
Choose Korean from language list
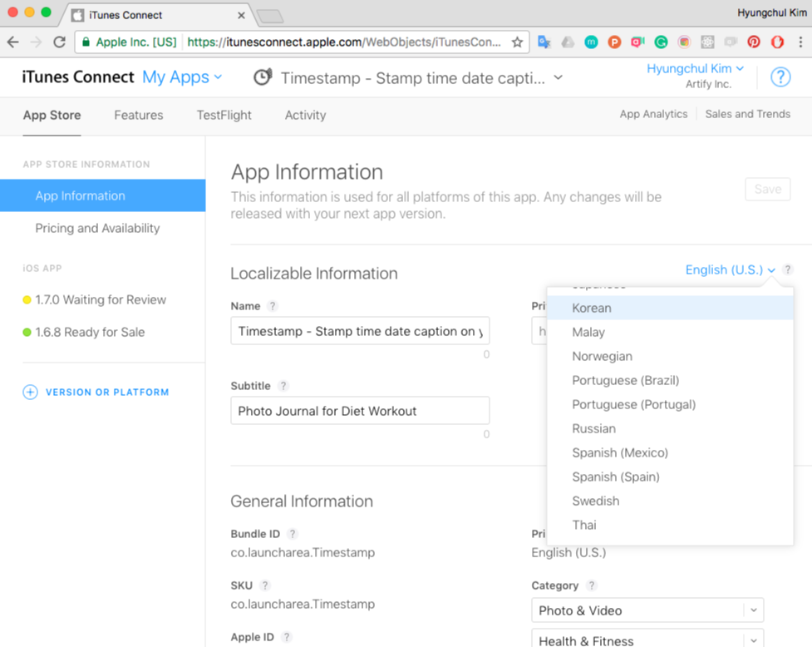(x=670, y=308)
